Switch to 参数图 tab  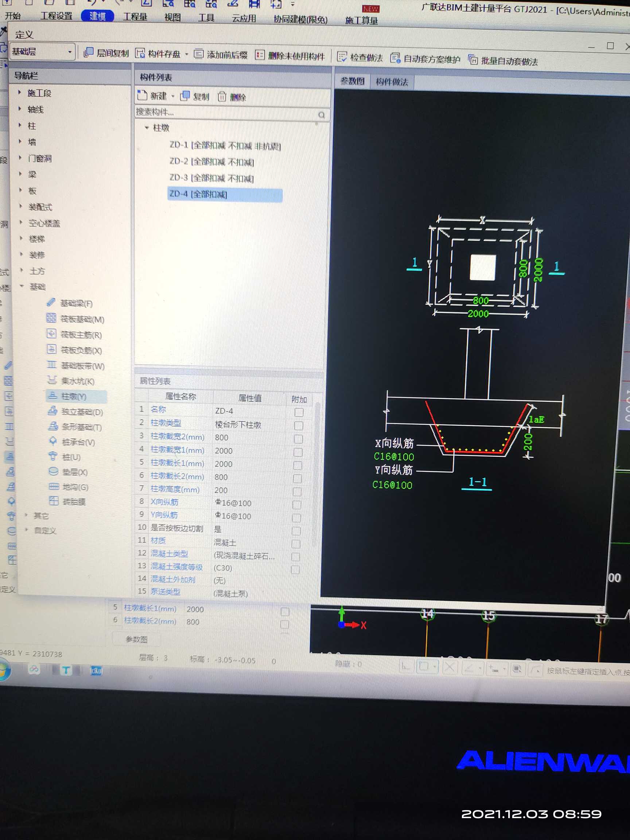pos(352,81)
